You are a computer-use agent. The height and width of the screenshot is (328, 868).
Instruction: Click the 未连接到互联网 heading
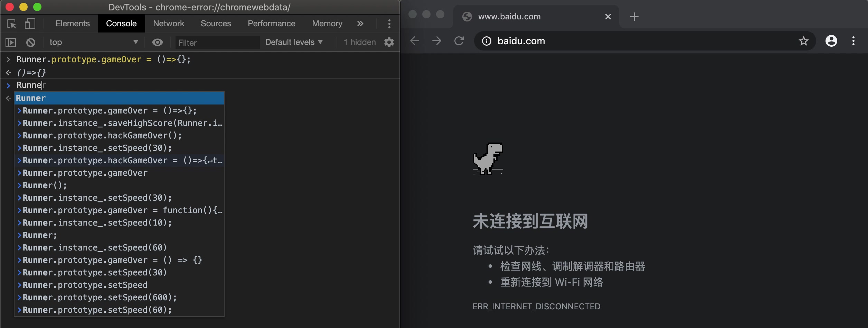click(530, 221)
